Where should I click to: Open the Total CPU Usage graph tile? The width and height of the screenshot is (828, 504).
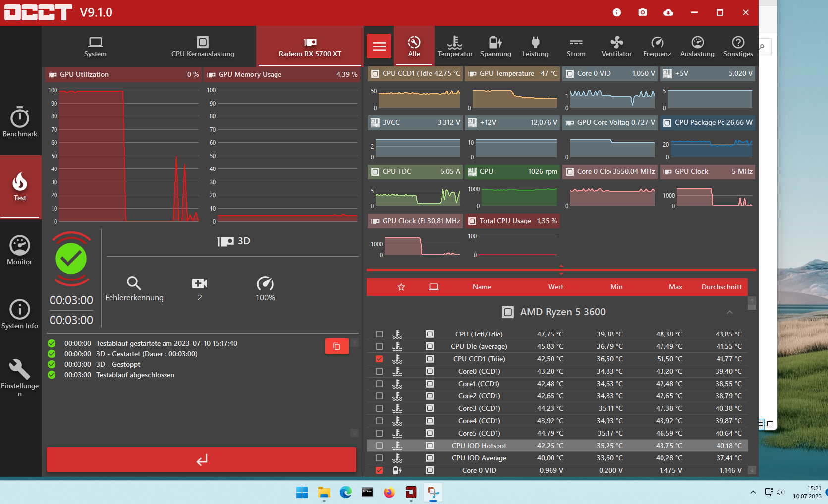pyautogui.click(x=512, y=236)
